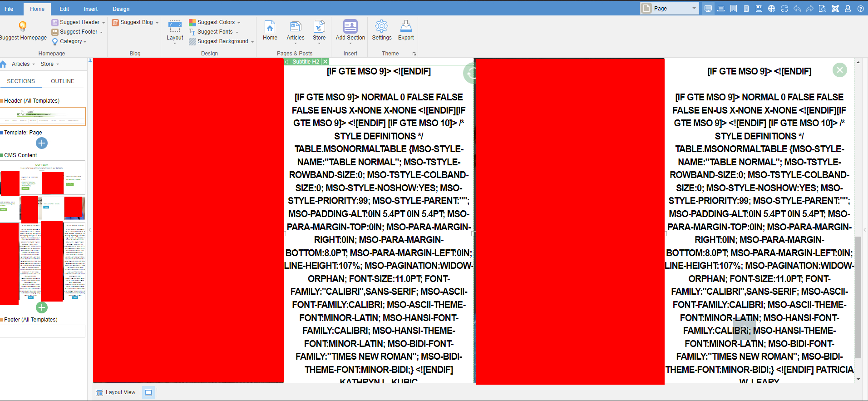
Task: Select the 'Our team' section thumbnail
Action: 43,178
